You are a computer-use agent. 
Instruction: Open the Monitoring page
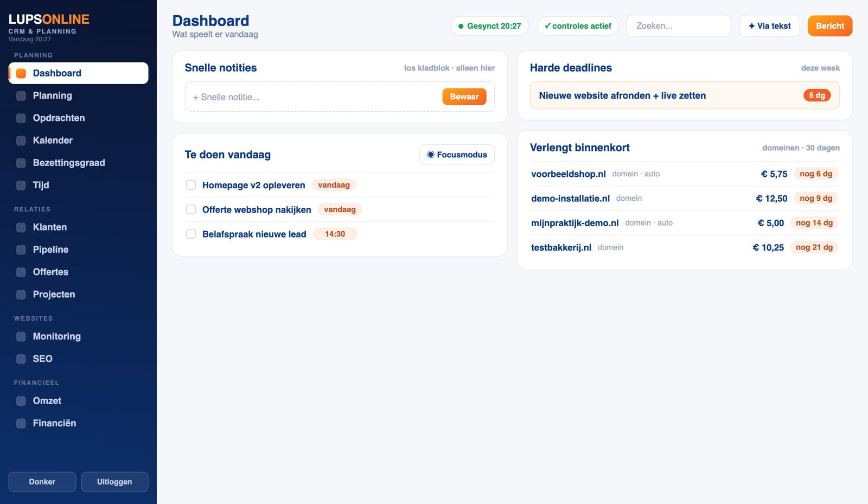78,336
